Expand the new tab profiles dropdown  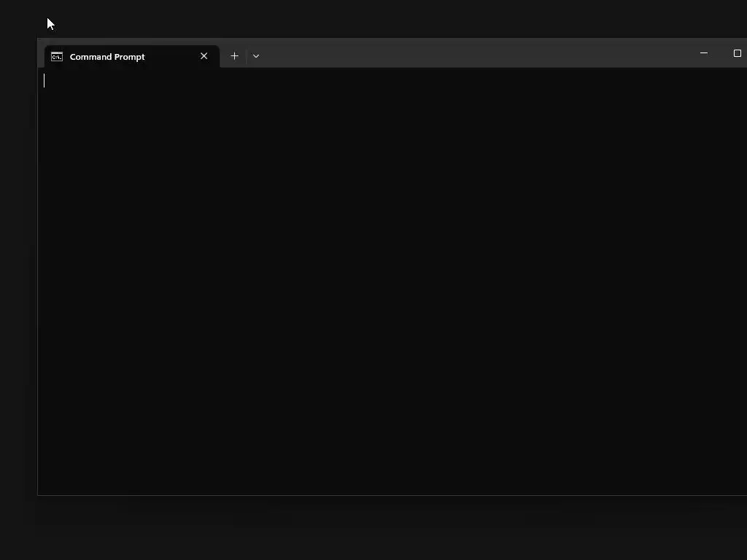(x=256, y=56)
